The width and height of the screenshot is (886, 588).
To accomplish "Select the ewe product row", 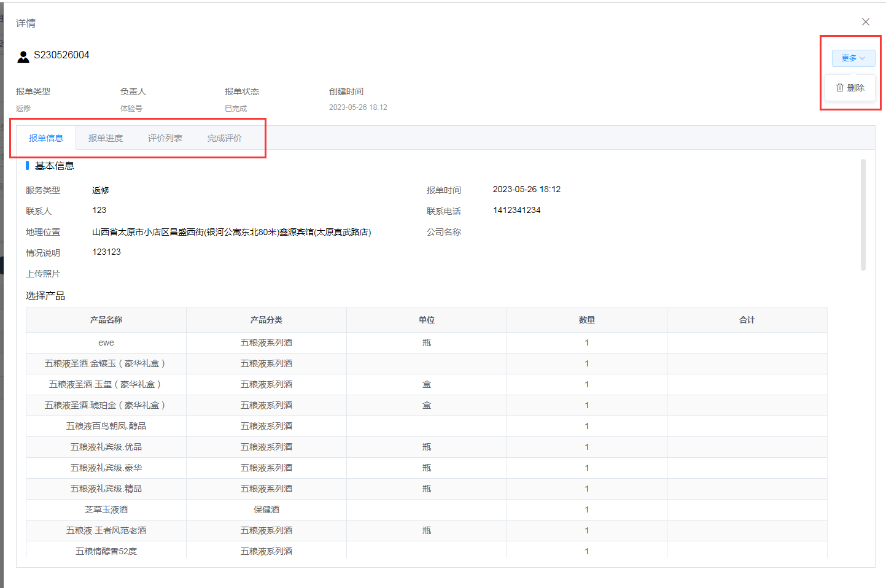I will click(x=106, y=342).
